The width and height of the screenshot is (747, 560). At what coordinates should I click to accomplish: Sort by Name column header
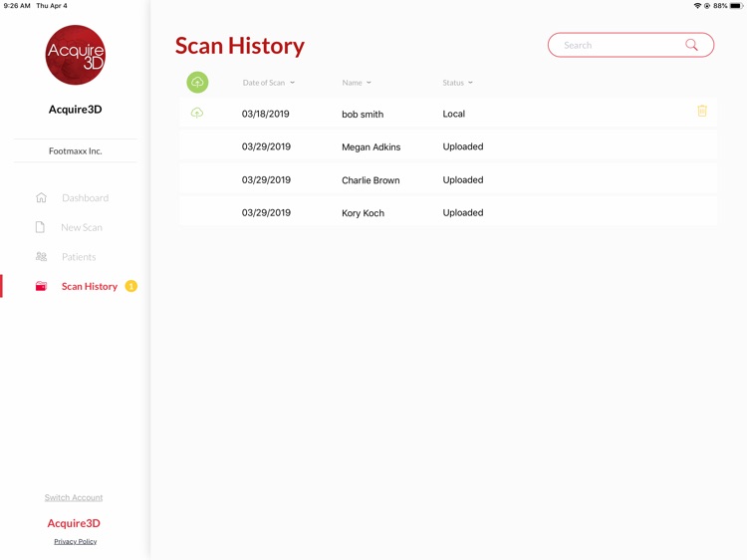point(357,83)
